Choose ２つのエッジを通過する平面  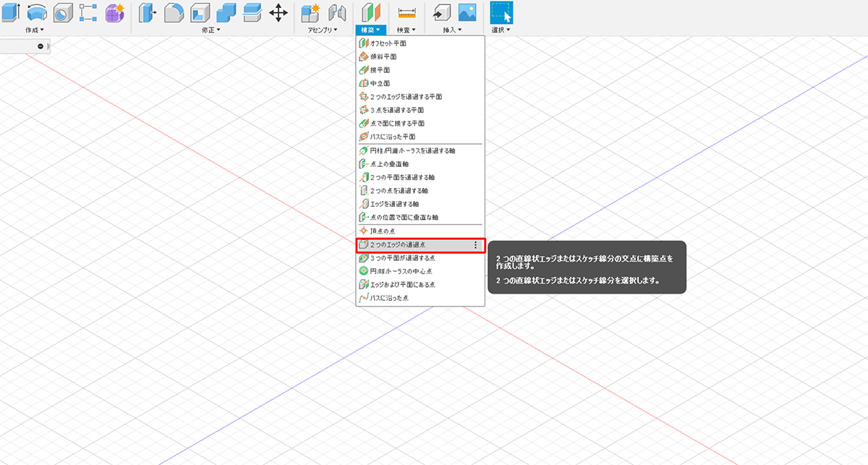tap(420, 96)
